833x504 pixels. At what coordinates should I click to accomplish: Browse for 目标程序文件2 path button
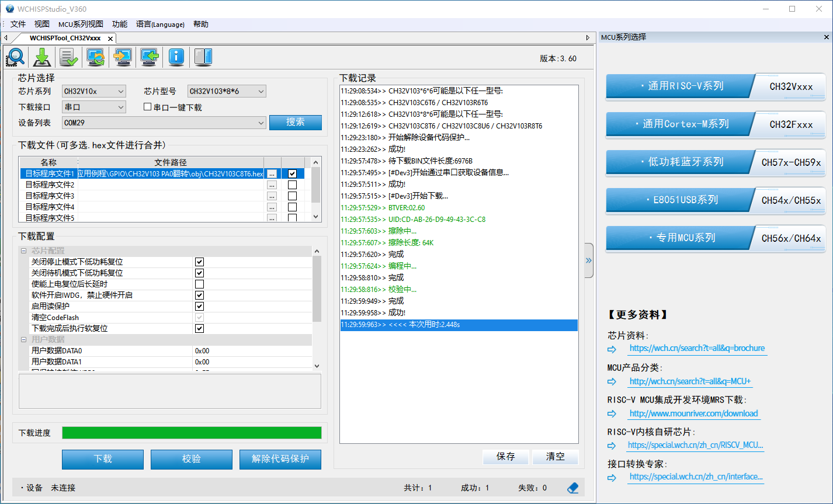click(272, 185)
